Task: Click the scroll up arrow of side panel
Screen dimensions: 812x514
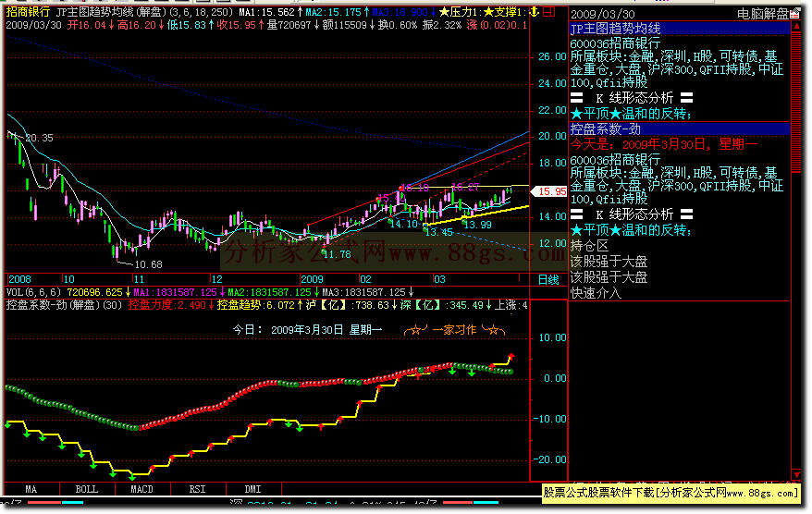Action: point(797,27)
